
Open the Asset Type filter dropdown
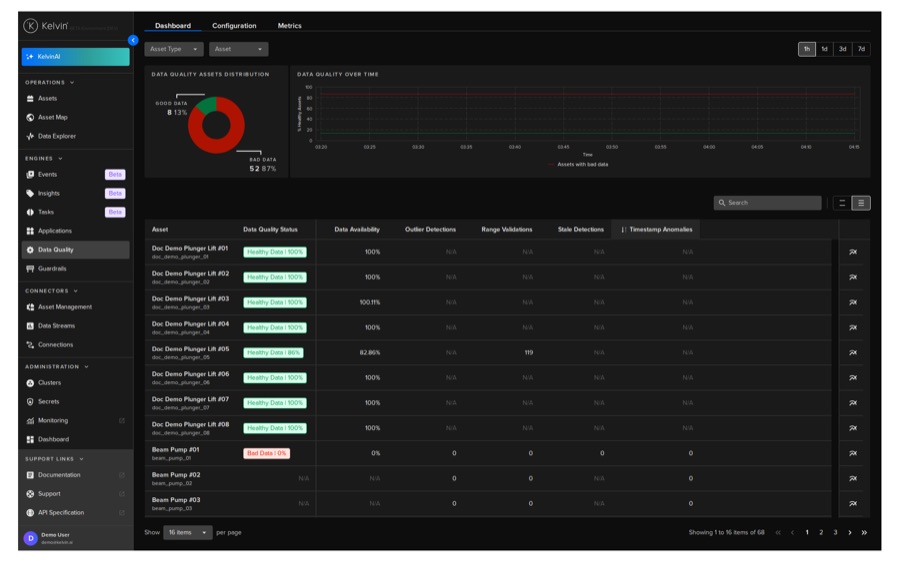point(174,49)
